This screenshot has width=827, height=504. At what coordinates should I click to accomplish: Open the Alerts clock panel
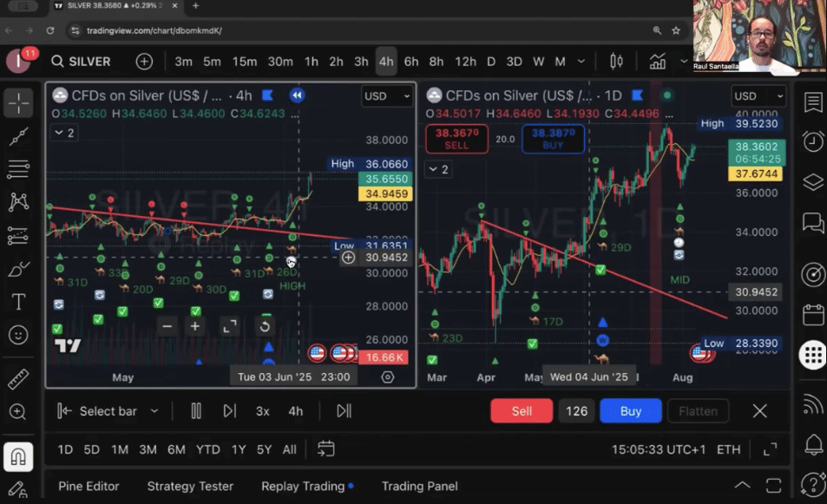click(x=813, y=141)
